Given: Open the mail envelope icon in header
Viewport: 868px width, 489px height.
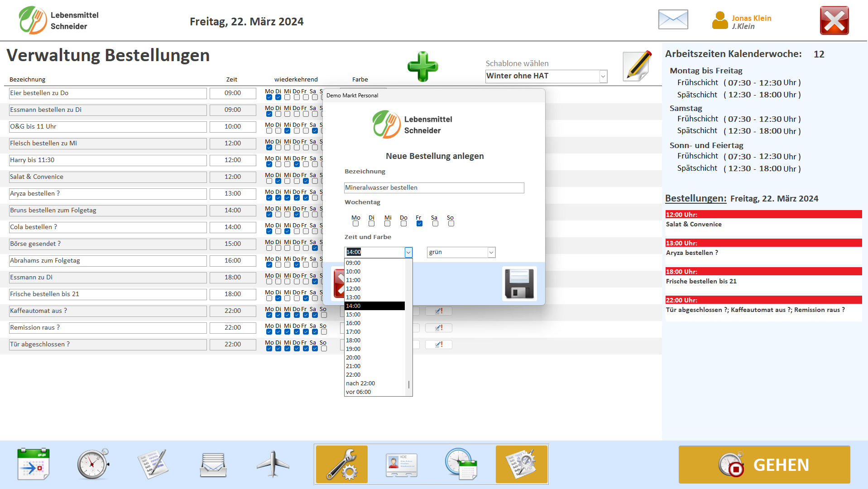Looking at the screenshot, I should pyautogui.click(x=673, y=20).
